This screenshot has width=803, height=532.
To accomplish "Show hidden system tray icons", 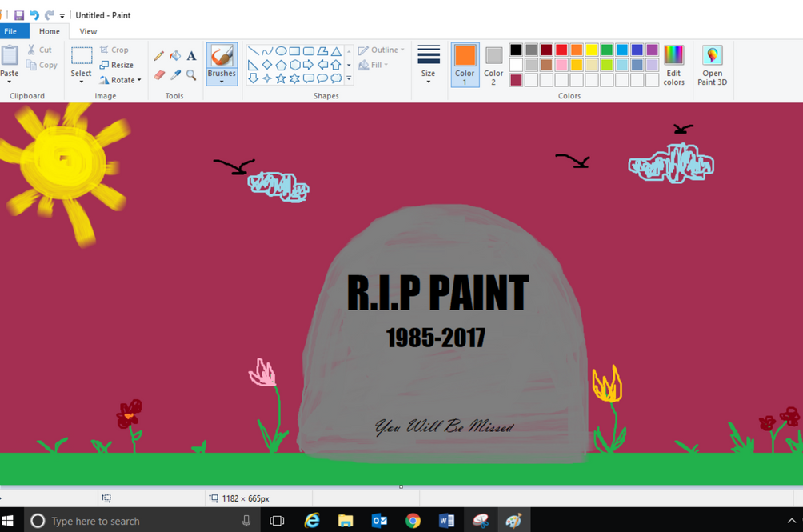I will point(791,521).
